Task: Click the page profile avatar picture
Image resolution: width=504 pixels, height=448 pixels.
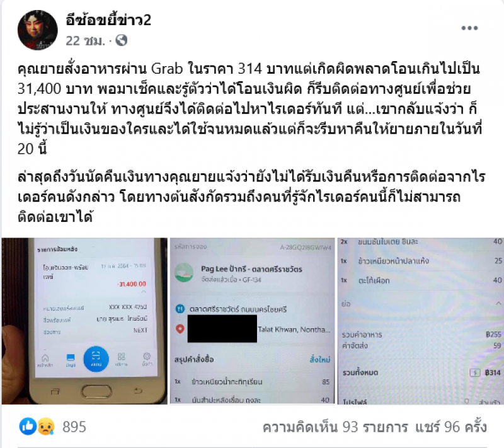Action: tap(38, 30)
